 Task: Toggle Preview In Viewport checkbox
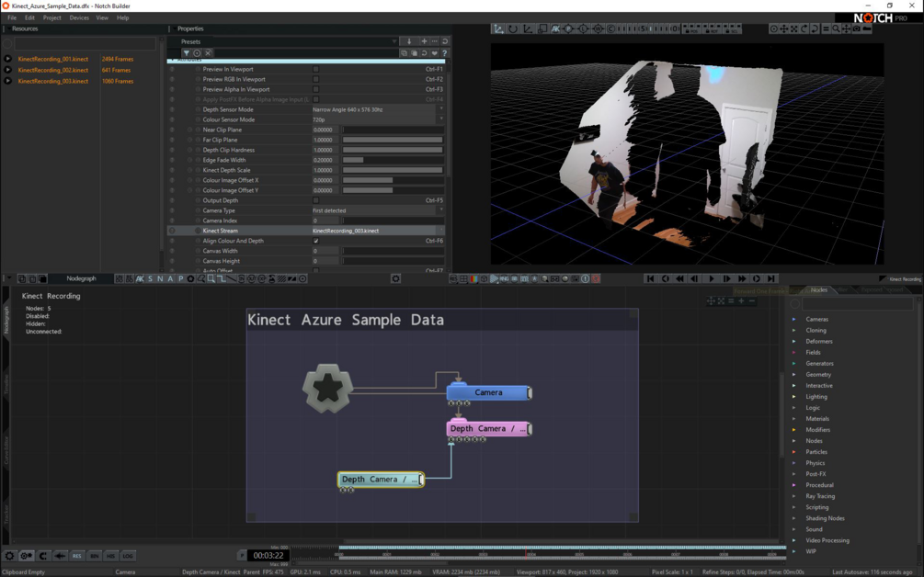(316, 69)
